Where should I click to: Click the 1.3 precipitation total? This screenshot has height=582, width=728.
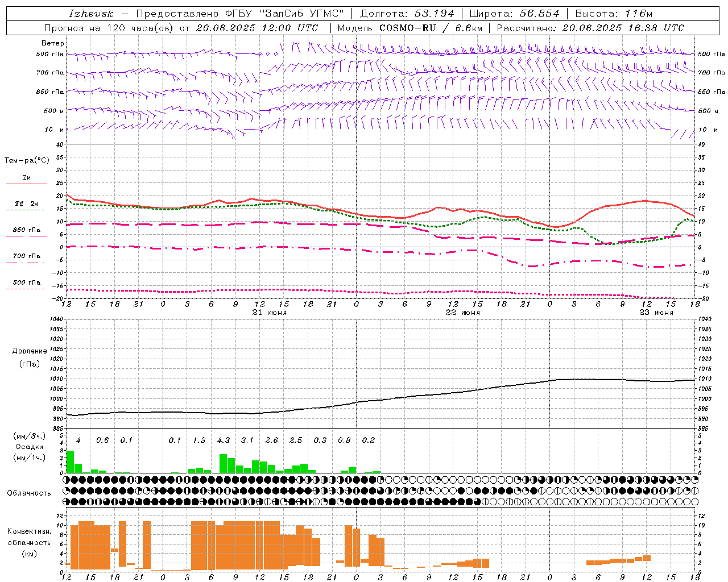(199, 440)
